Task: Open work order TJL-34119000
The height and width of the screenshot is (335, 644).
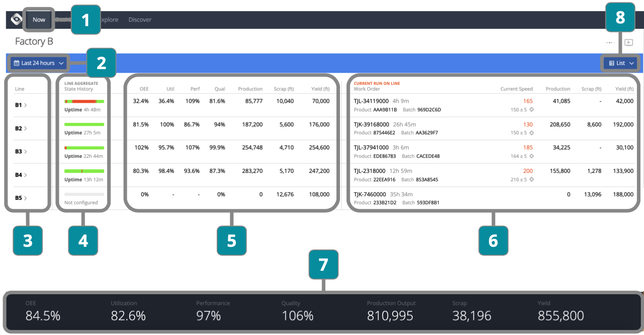Action: click(x=371, y=101)
